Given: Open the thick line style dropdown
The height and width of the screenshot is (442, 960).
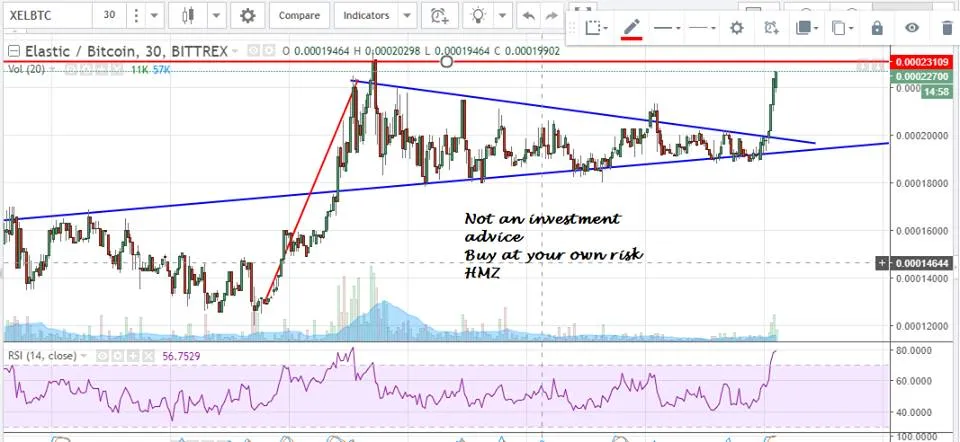Looking at the screenshot, I should 667,28.
